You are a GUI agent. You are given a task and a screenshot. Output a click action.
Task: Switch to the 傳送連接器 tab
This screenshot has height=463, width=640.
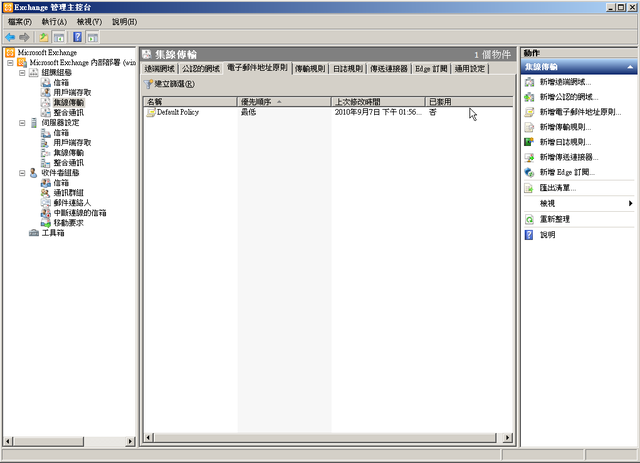coord(389,69)
